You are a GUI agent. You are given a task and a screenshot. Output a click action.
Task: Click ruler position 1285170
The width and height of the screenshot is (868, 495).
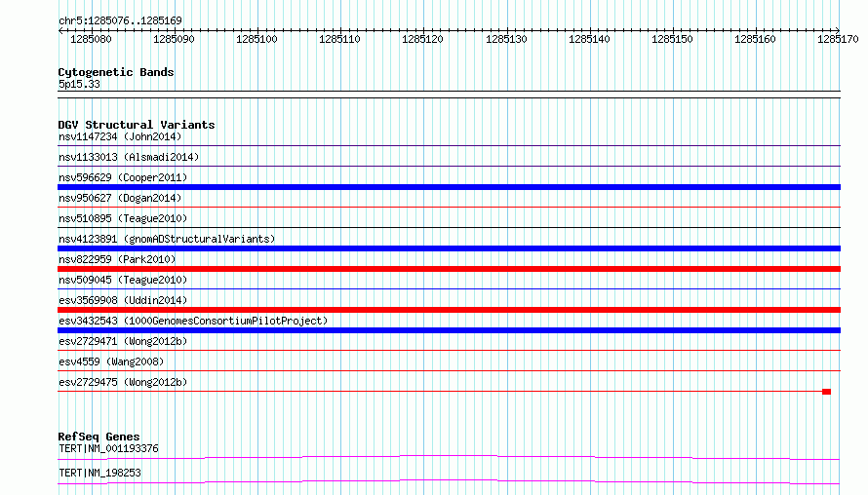tap(838, 39)
